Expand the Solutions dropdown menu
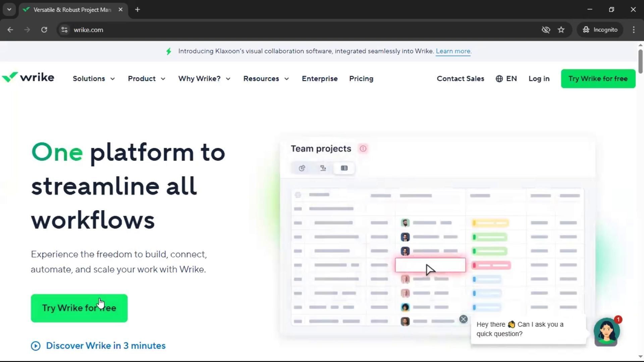 pos(94,79)
